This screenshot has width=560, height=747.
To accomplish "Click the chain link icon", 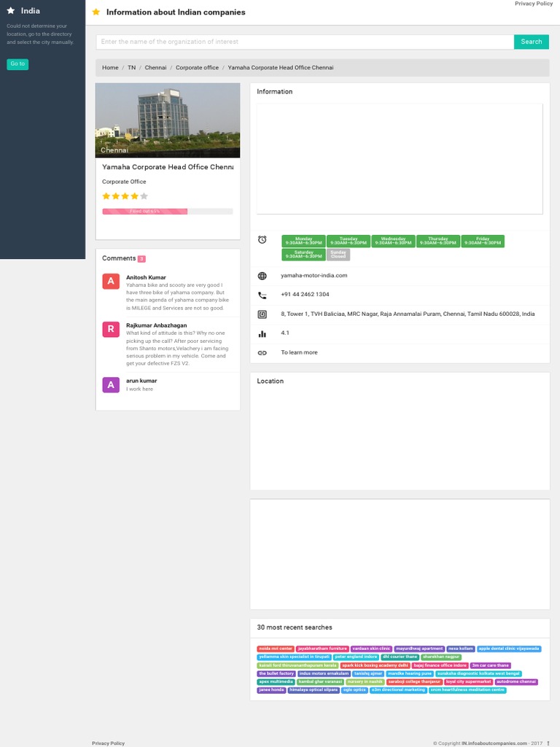I will tap(262, 353).
